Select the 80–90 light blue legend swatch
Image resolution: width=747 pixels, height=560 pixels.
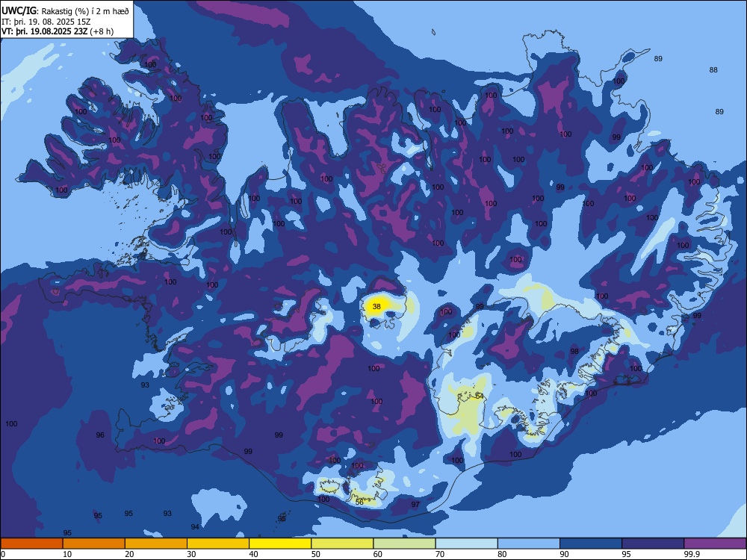(x=529, y=544)
